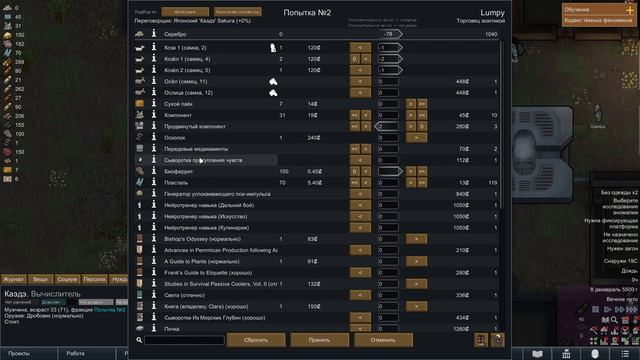This screenshot has height=360, width=640.
Task: Switch to Социум tab
Action: (67, 280)
